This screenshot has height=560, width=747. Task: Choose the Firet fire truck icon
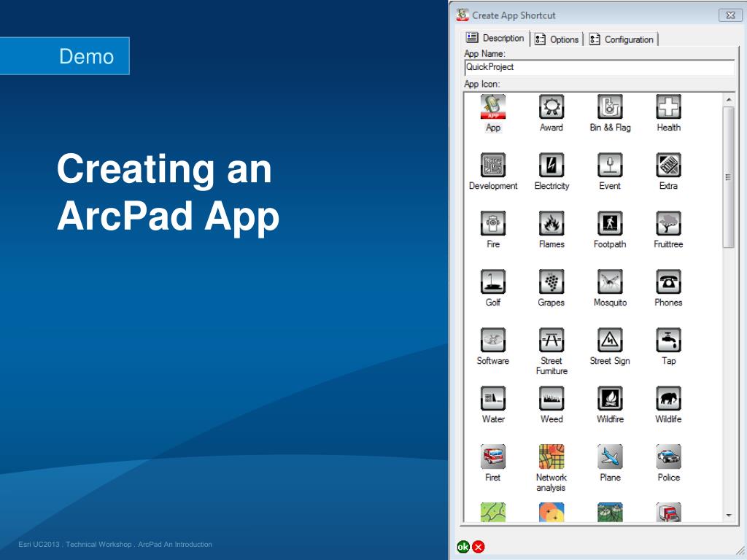point(493,456)
